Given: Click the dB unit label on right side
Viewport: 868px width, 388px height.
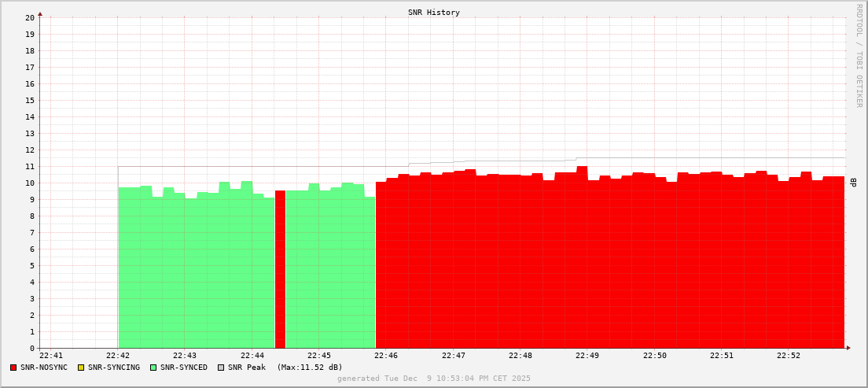Looking at the screenshot, I should click(x=853, y=183).
